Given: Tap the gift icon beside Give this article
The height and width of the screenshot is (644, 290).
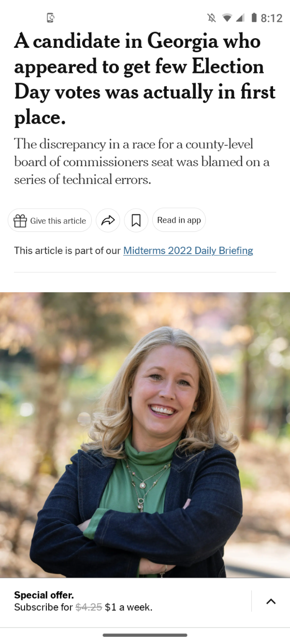Looking at the screenshot, I should (x=20, y=221).
